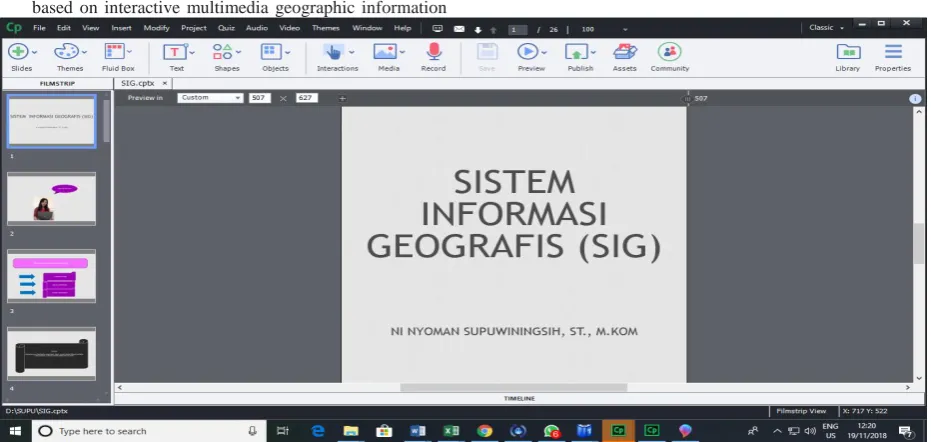
Task: Open the Media tool icon
Action: click(385, 52)
